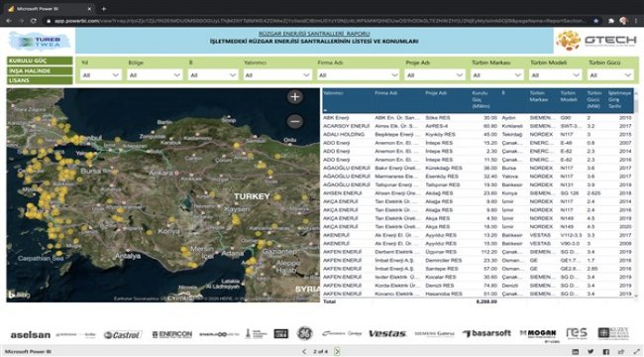Click the Basarsoft sponsor logo
Screen dimensions: 644x357
coord(486,333)
